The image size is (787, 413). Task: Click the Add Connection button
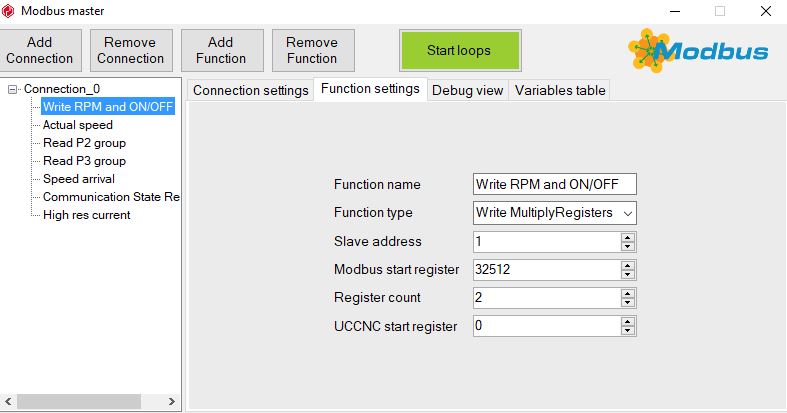[40, 50]
